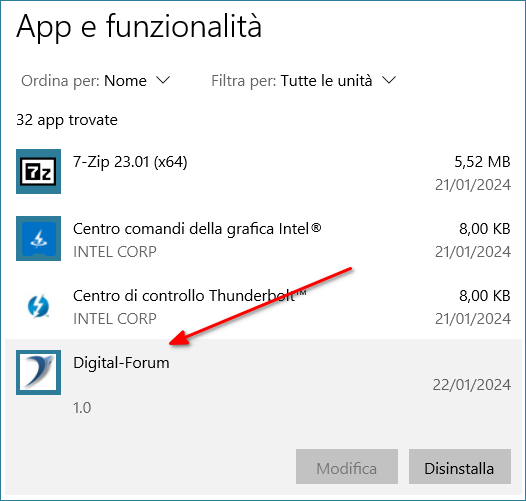Screen dimensions: 526x501
Task: Click the Digital-Forum app name
Action: pos(121,363)
